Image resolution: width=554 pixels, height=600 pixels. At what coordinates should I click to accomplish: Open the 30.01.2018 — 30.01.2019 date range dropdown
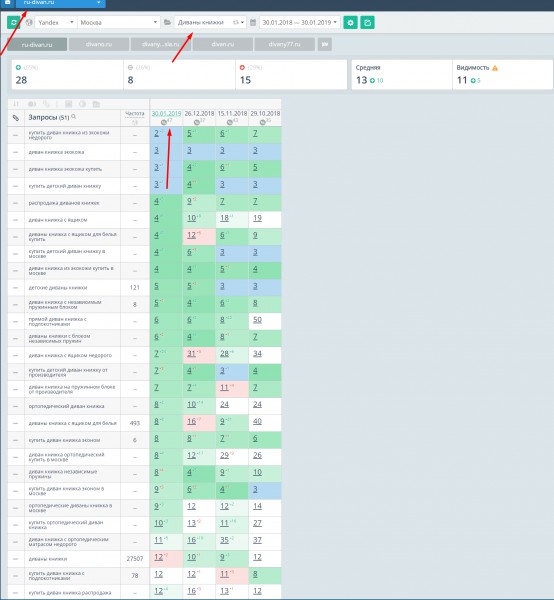(x=300, y=23)
